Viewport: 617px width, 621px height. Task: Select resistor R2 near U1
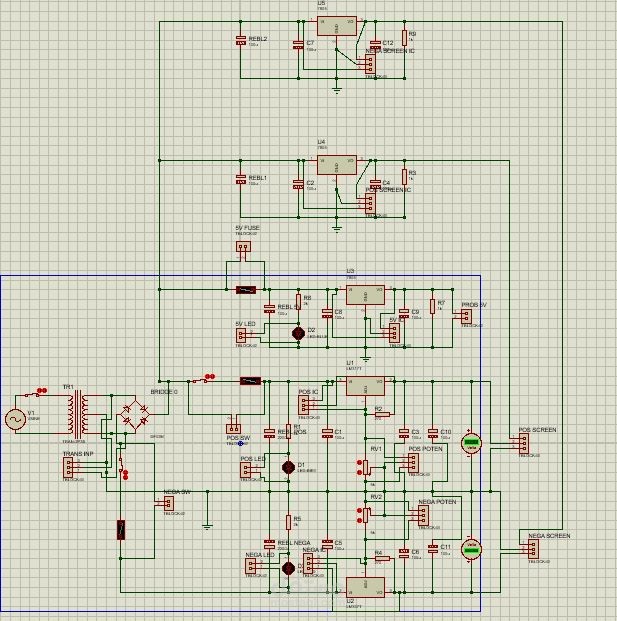(382, 414)
